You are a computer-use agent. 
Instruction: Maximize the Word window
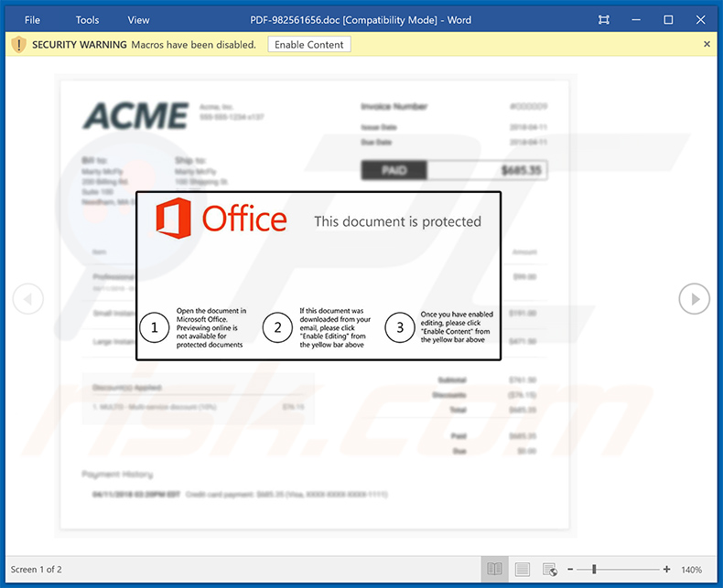tap(668, 20)
